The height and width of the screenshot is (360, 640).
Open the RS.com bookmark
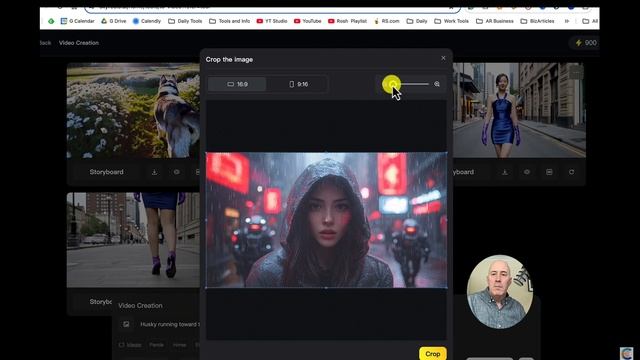(387, 21)
